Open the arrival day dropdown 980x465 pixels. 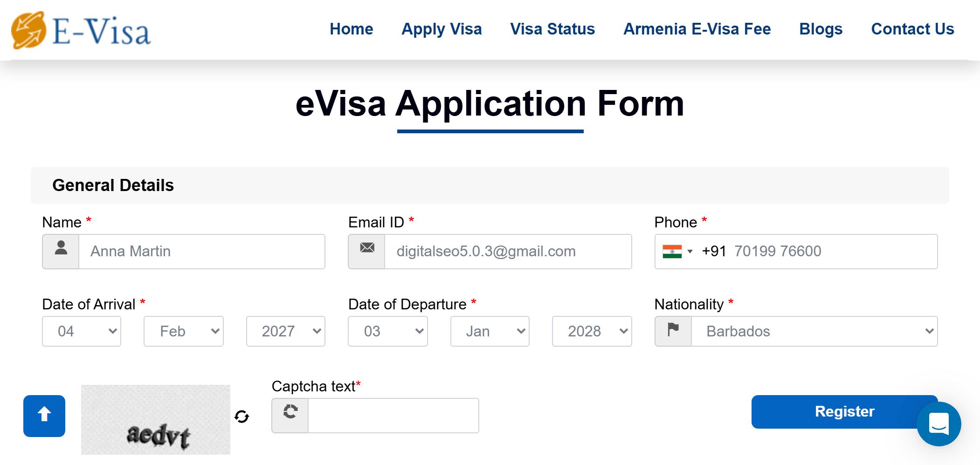[82, 331]
